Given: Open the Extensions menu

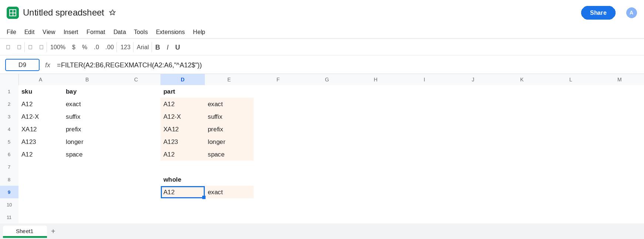Looking at the screenshot, I should point(170,32).
